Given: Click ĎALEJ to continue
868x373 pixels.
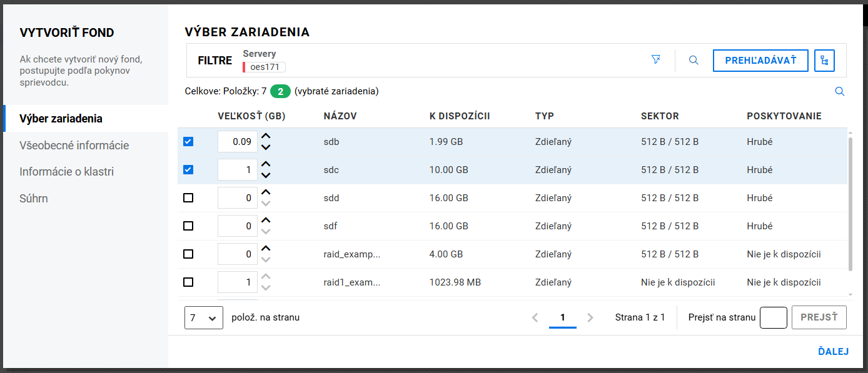Looking at the screenshot, I should click(833, 352).
